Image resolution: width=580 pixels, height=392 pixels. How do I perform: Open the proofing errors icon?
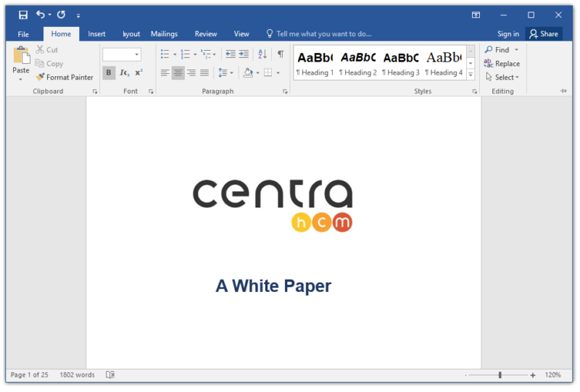tap(110, 375)
